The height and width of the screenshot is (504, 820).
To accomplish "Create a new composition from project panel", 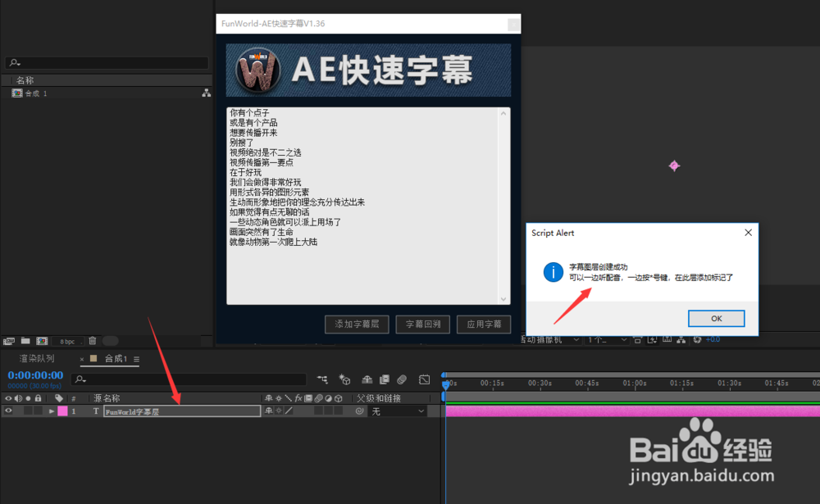I will (42, 341).
